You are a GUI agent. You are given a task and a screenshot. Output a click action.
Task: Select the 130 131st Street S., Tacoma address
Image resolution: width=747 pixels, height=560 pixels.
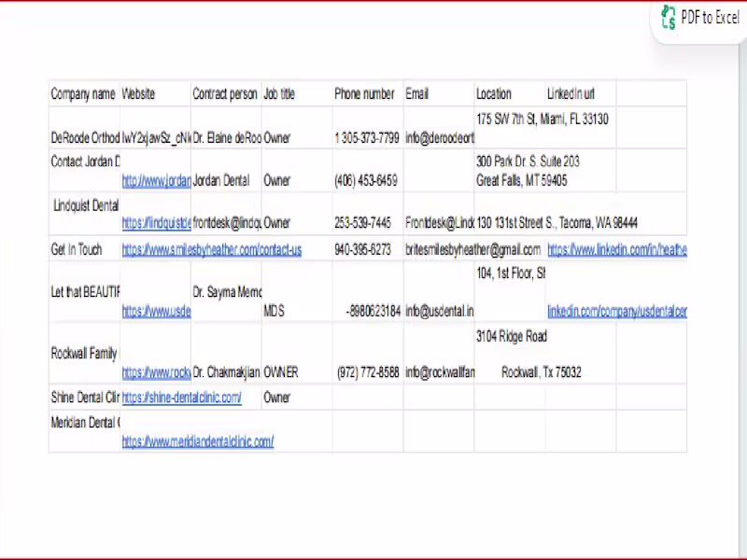[x=557, y=223]
